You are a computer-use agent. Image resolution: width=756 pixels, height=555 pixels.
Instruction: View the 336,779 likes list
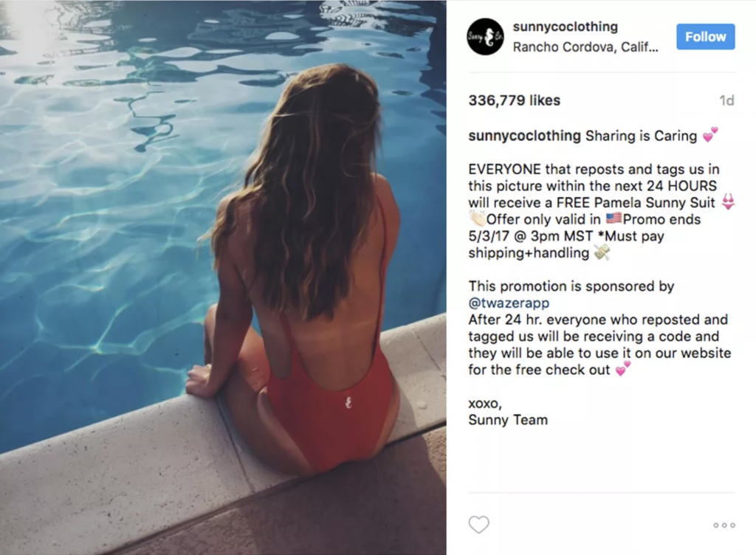pos(514,100)
